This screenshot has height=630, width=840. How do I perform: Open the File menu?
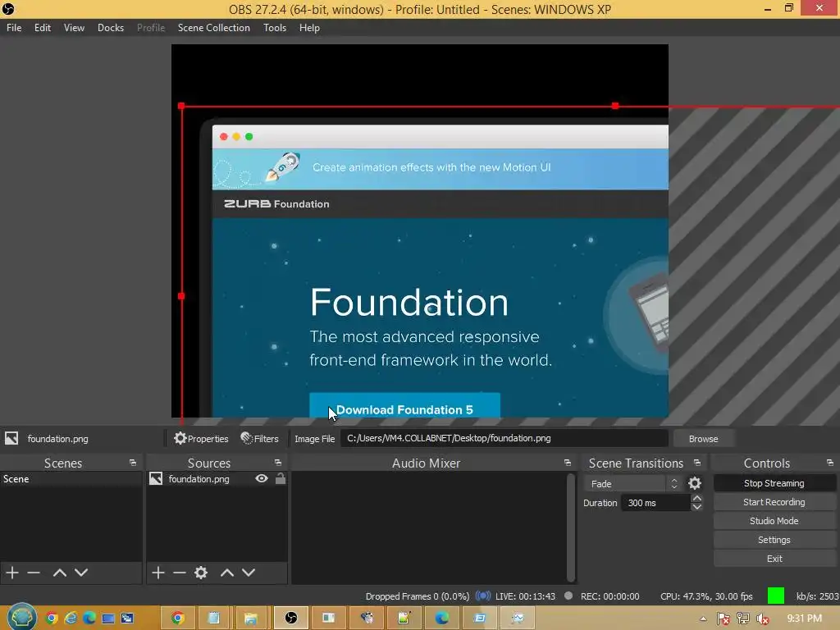[x=14, y=28]
